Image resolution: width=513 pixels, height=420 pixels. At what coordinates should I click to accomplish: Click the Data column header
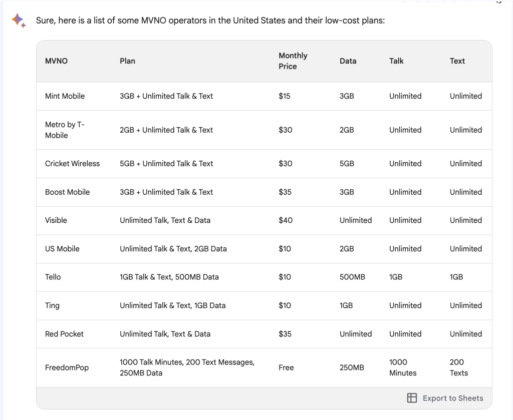(348, 61)
